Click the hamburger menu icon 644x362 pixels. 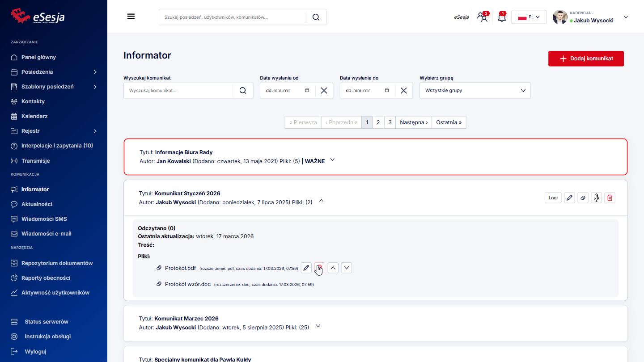pyautogui.click(x=131, y=17)
